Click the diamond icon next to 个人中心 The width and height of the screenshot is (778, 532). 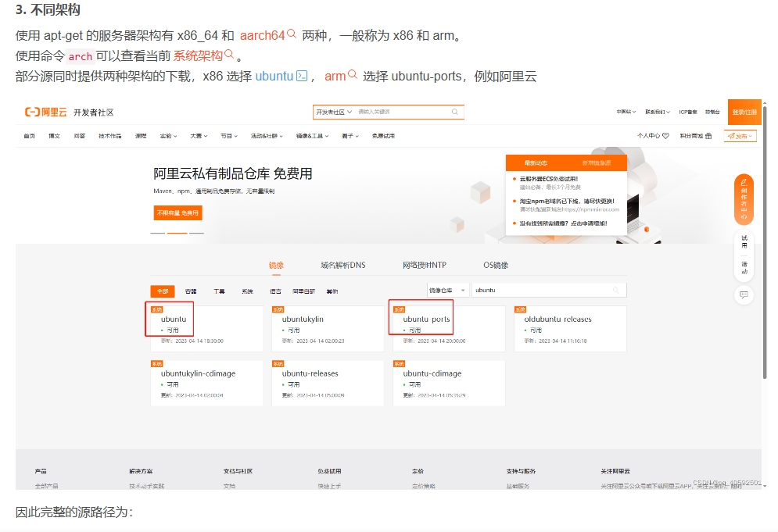click(666, 136)
